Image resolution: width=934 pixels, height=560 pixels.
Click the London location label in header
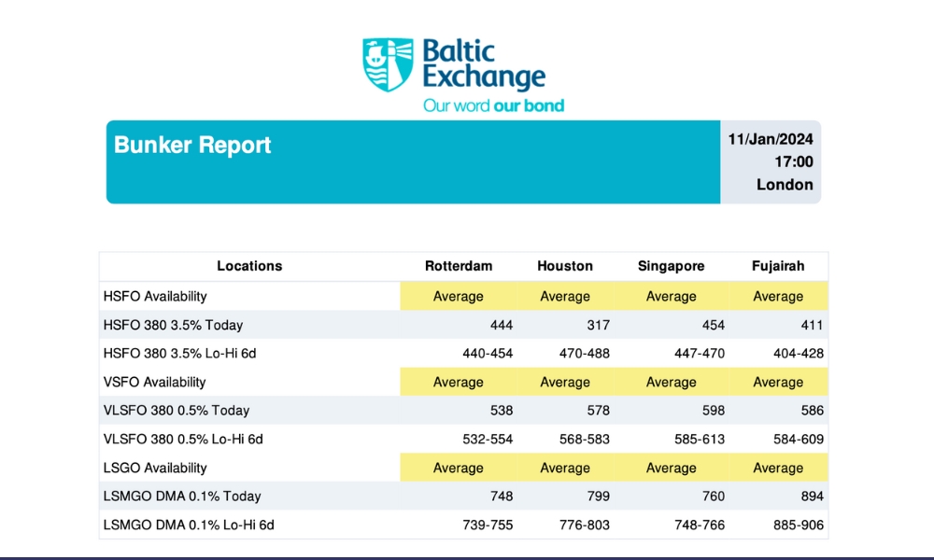[785, 185]
